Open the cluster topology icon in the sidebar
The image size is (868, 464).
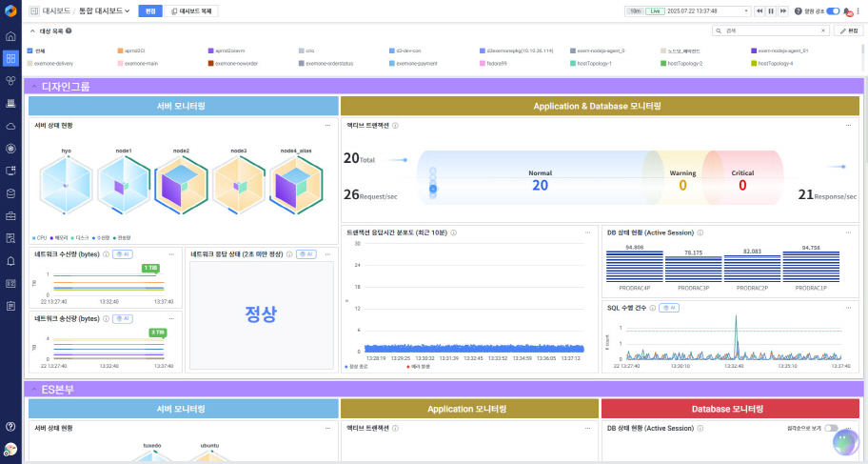click(10, 80)
